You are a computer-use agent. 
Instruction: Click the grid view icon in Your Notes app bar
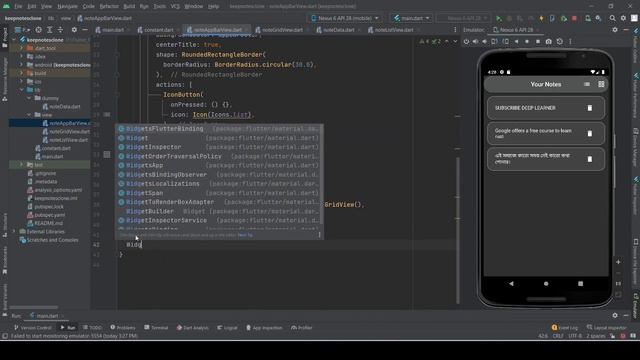point(601,84)
